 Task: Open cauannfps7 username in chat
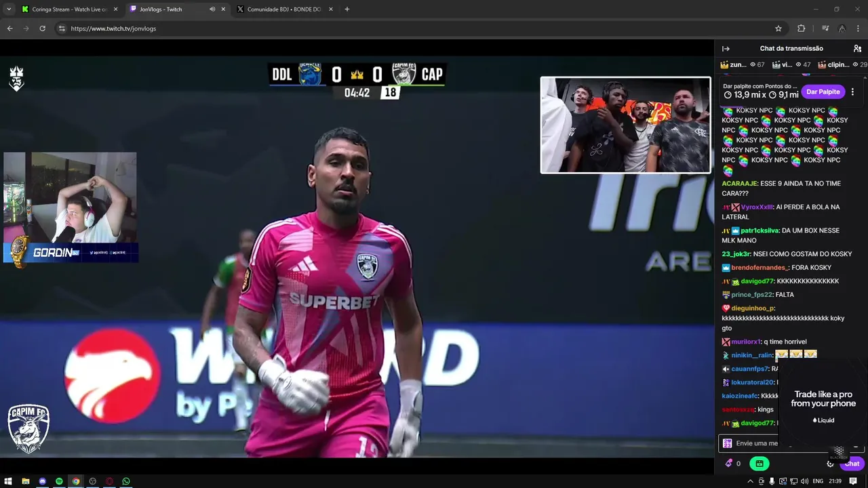click(749, 369)
